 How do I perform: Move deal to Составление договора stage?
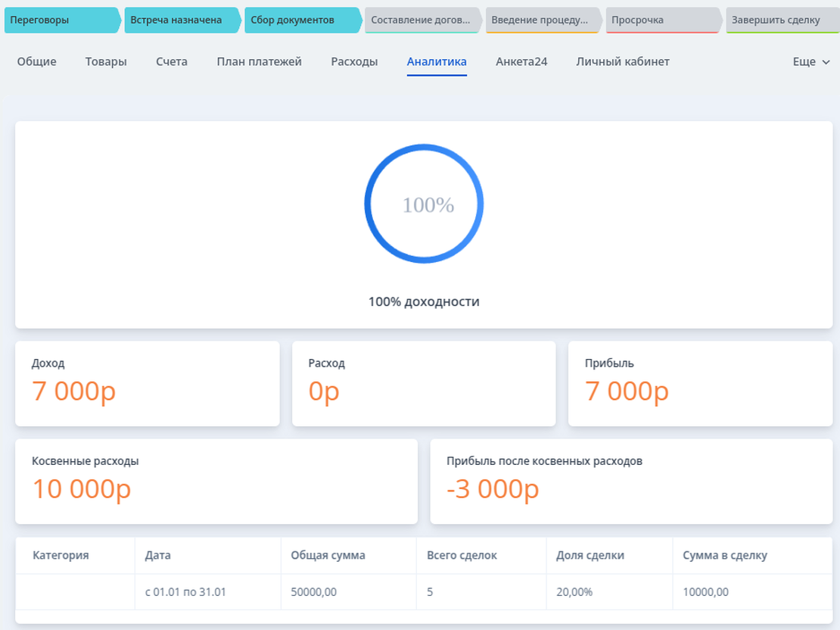[421, 20]
